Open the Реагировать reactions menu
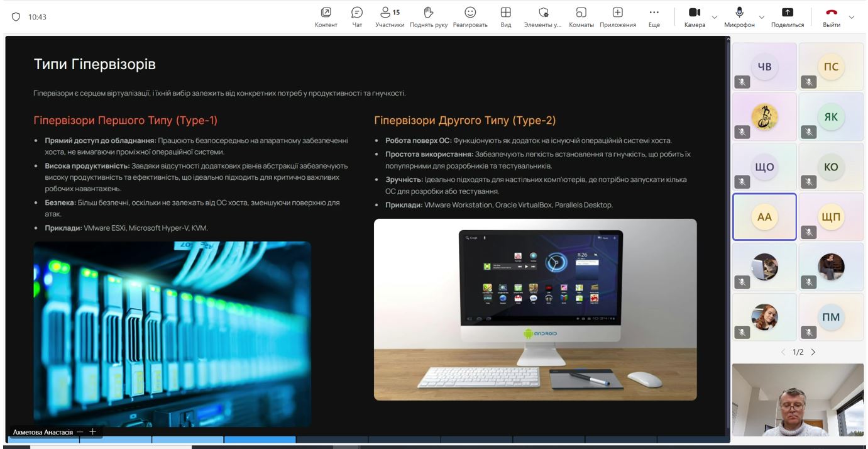This screenshot has width=868, height=449. 470,16
